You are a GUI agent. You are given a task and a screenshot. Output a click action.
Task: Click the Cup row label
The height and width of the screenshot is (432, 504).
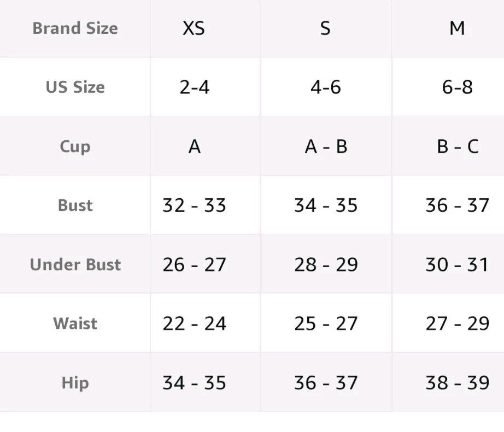coord(75,146)
